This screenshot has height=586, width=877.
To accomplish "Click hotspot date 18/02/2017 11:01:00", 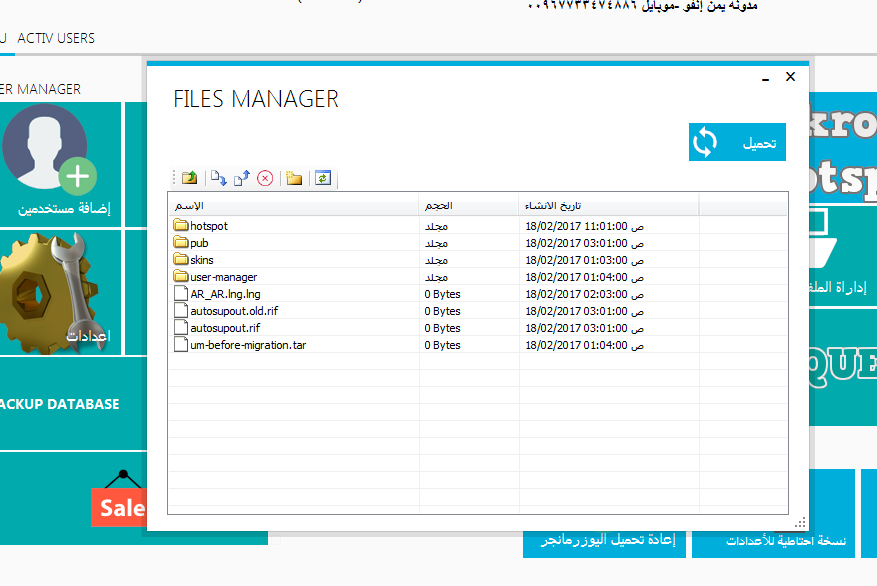I will click(x=584, y=226).
